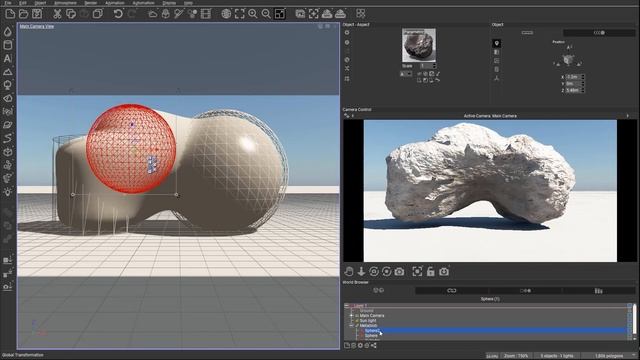Open the Render menu
Viewport: 640px width, 360px height.
click(x=91, y=3)
